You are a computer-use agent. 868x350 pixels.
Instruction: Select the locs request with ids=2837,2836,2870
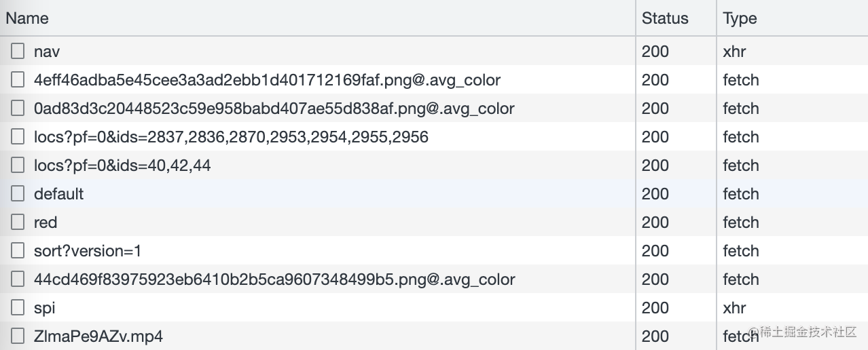(x=231, y=137)
